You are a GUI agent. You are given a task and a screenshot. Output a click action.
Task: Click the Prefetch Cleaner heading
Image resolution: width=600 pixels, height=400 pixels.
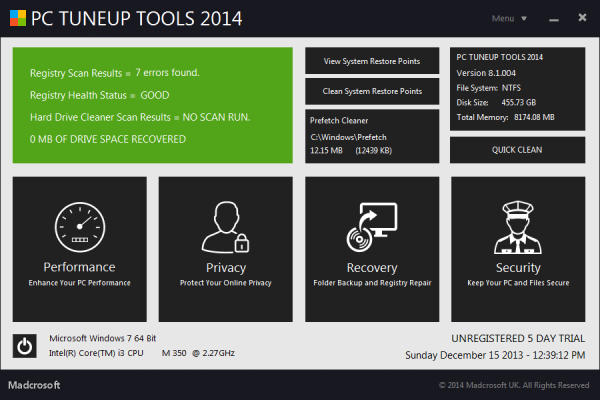pos(339,121)
